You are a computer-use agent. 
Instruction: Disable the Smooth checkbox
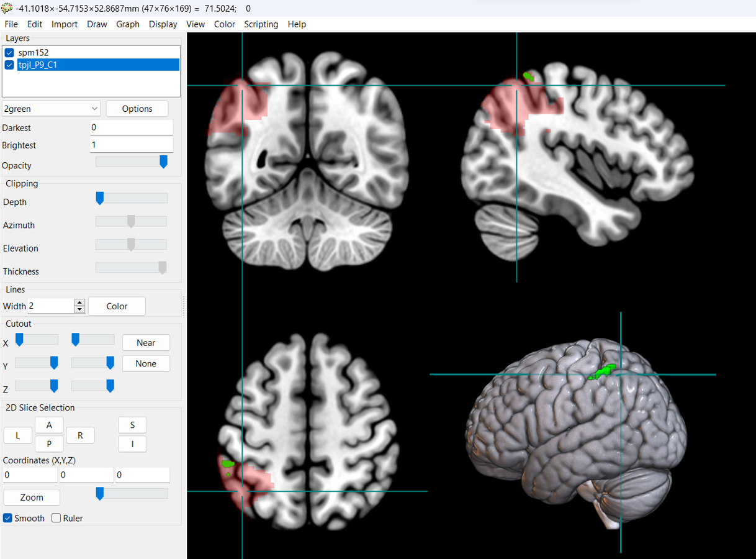point(8,518)
